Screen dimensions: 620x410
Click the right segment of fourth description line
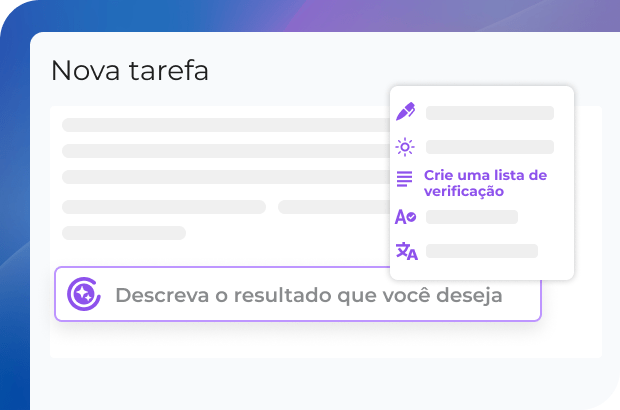[332, 207]
